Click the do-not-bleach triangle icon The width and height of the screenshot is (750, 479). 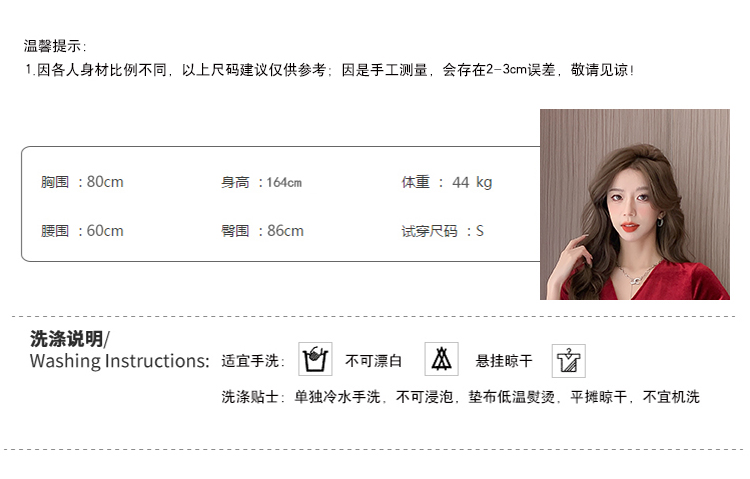tap(441, 359)
